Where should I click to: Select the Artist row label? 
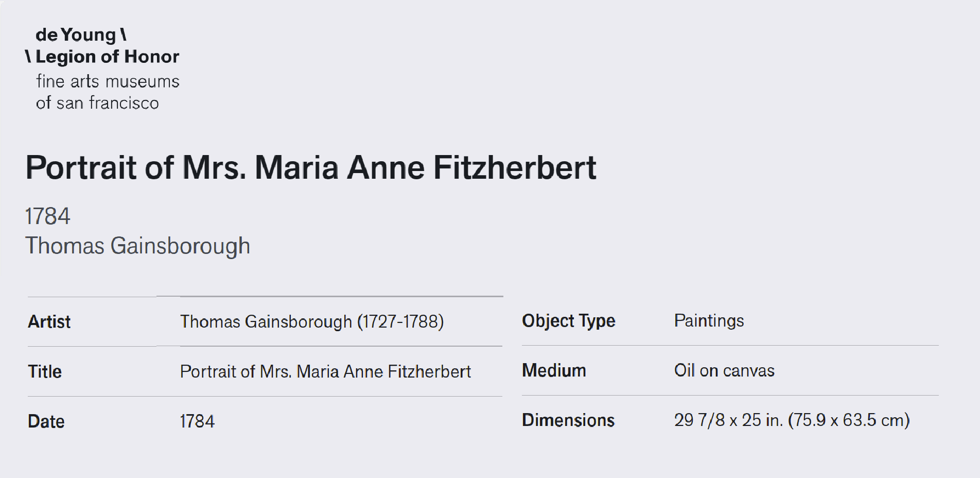pyautogui.click(x=49, y=321)
